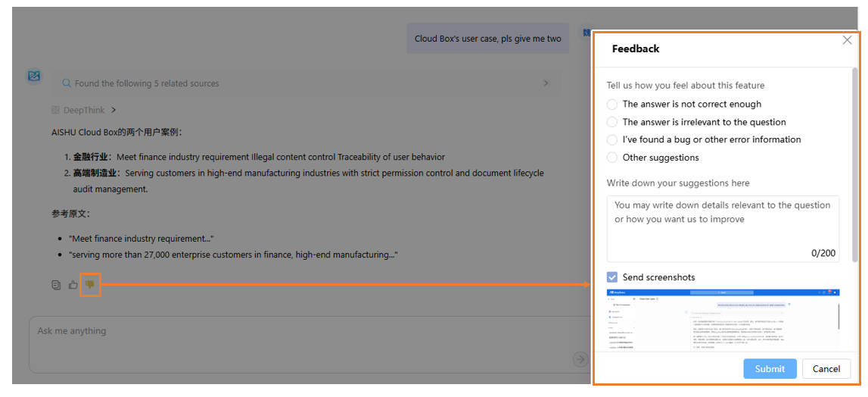
Task: Cancel the feedback dialog
Action: pyautogui.click(x=826, y=369)
